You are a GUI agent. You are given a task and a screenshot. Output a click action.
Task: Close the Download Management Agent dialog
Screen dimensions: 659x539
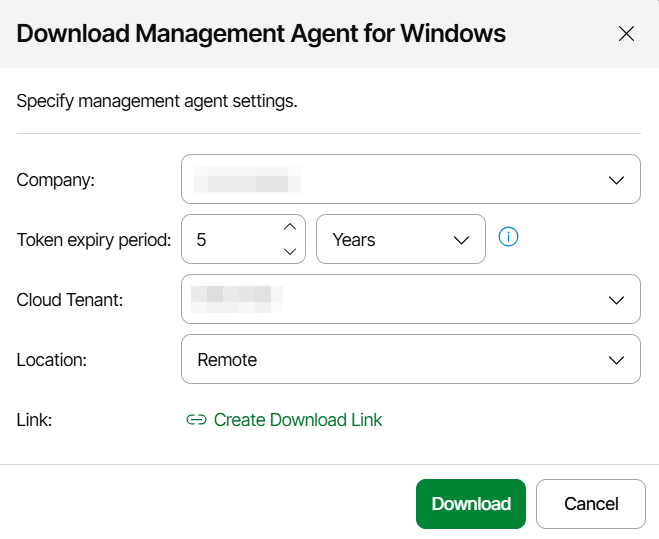[x=626, y=34]
